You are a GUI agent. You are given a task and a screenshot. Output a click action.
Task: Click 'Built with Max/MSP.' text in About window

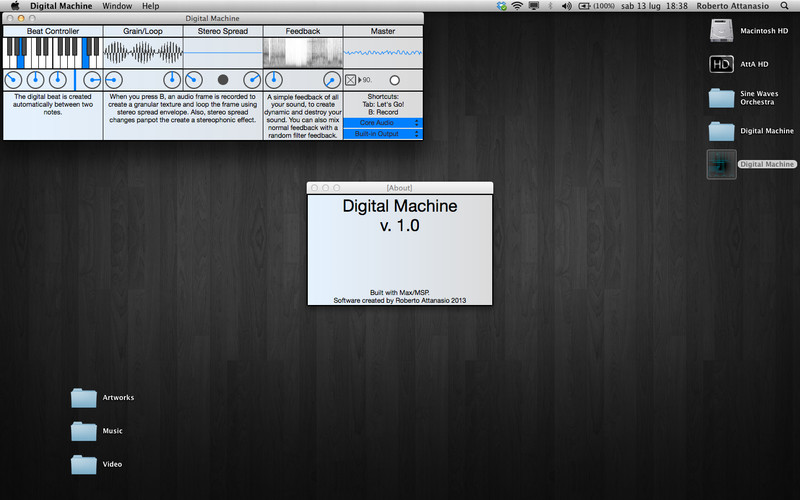point(399,293)
